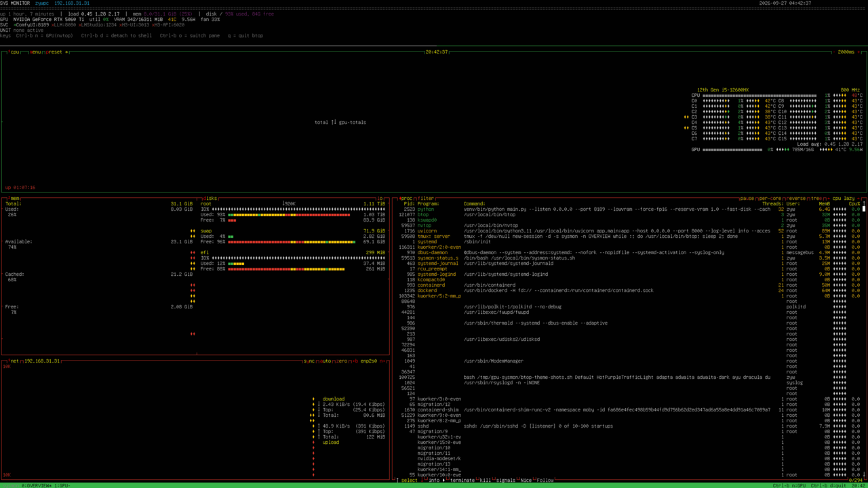The image size is (868, 488).
Task: Toggle per-core in the proc panel
Action: tap(772, 199)
